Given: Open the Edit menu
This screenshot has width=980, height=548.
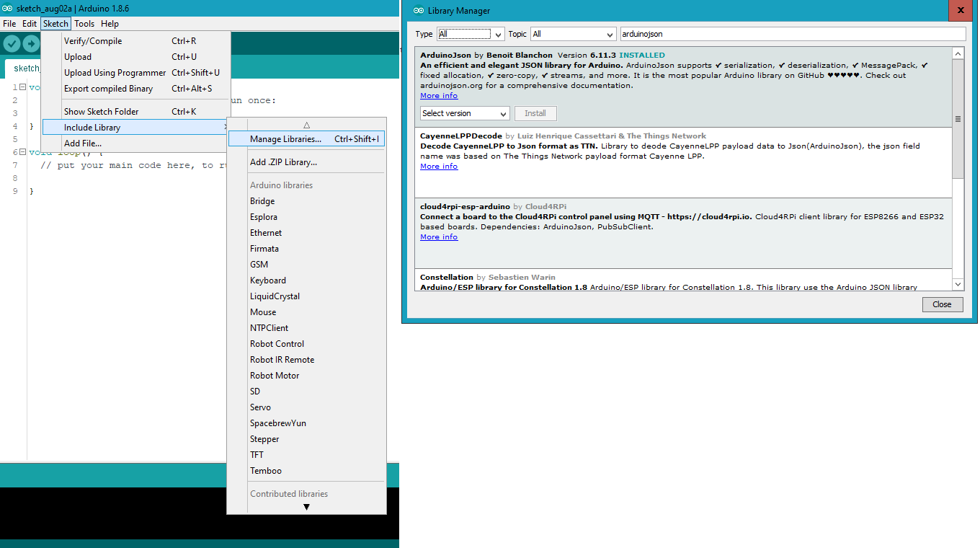Looking at the screenshot, I should pyautogui.click(x=30, y=24).
